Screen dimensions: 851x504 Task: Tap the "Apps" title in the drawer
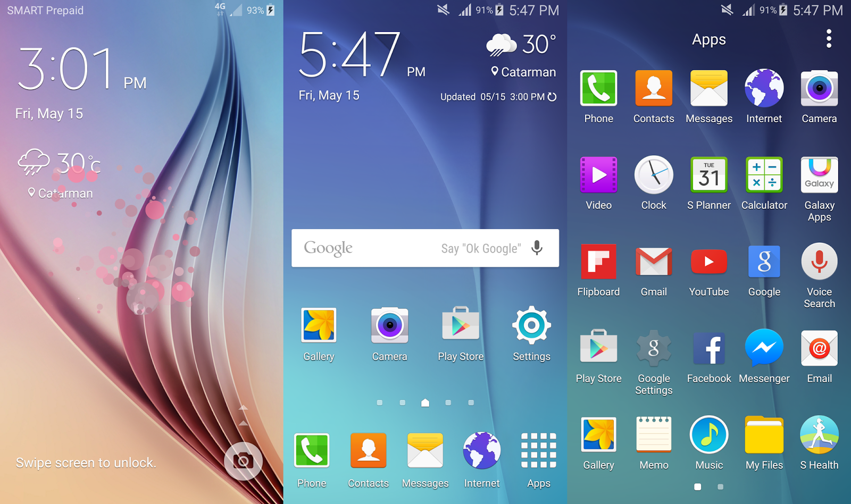click(709, 39)
